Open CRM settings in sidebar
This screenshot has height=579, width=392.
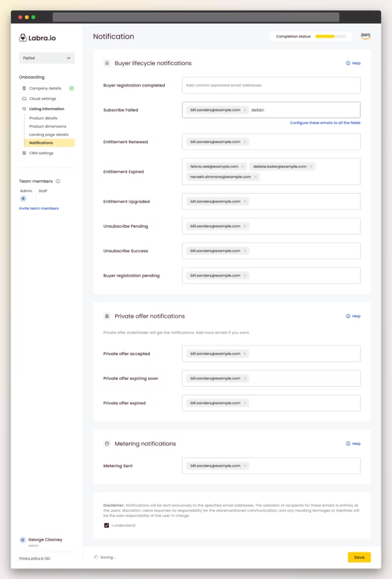41,153
